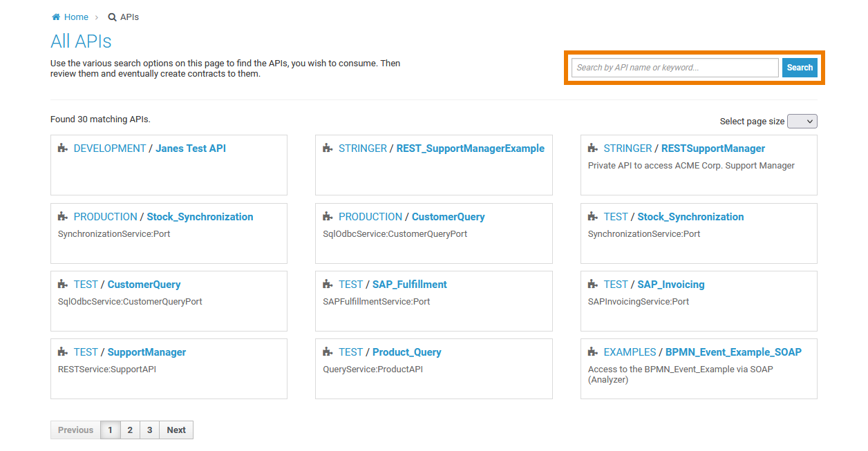Click the Home breadcrumb link
The height and width of the screenshot is (451, 868).
click(x=76, y=17)
